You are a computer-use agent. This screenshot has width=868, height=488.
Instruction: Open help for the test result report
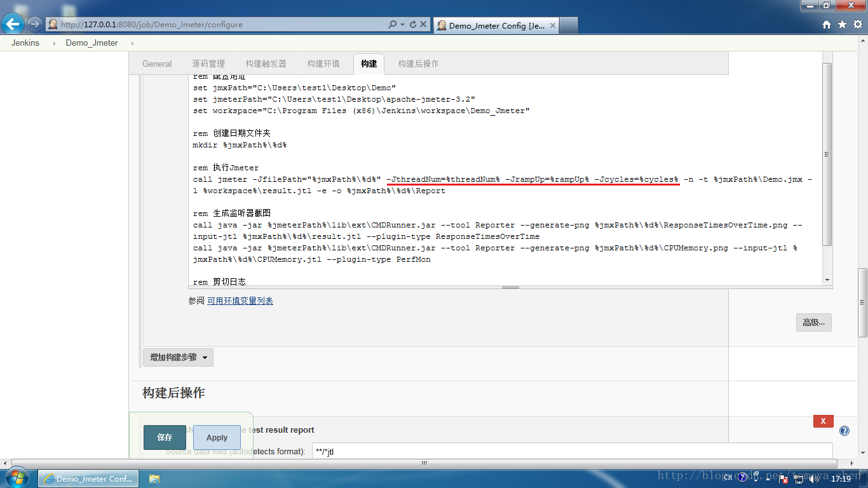point(844,431)
